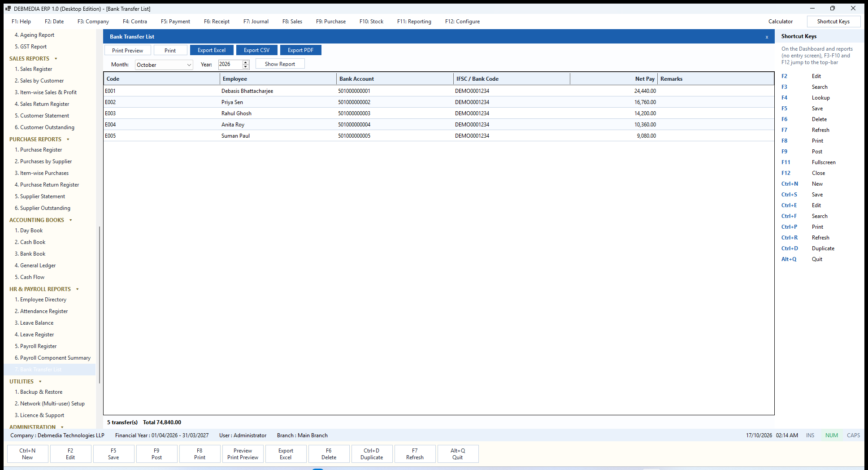Screen dimensions: 868x470
Task: Select the row for Anita Roy
Action: [x=438, y=125]
